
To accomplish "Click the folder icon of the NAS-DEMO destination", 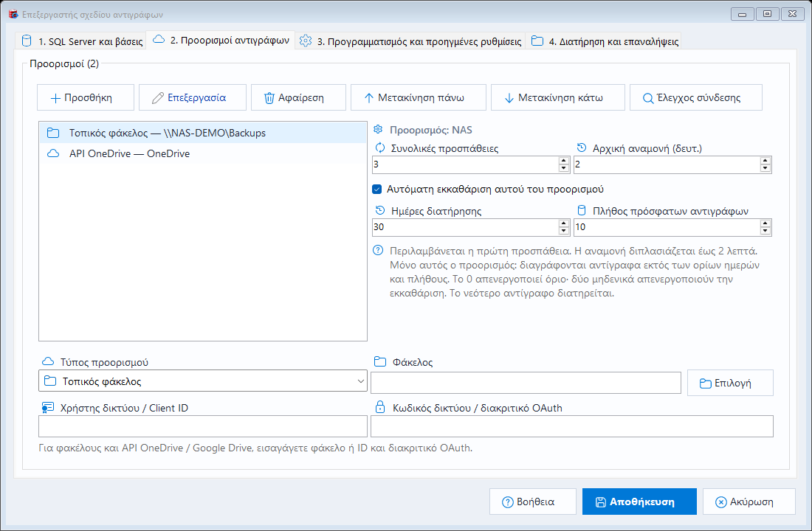I will [x=53, y=133].
